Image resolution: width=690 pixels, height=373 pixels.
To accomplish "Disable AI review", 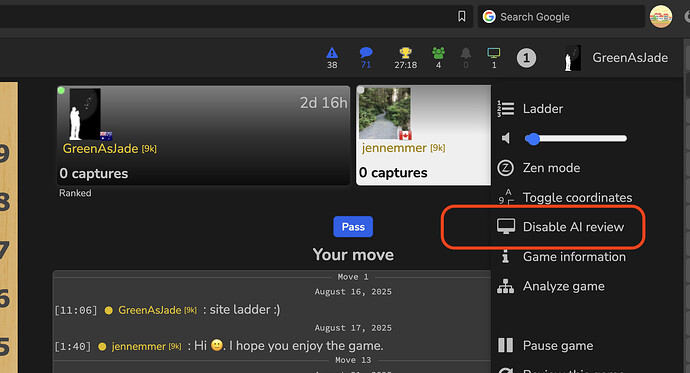I will pos(573,227).
